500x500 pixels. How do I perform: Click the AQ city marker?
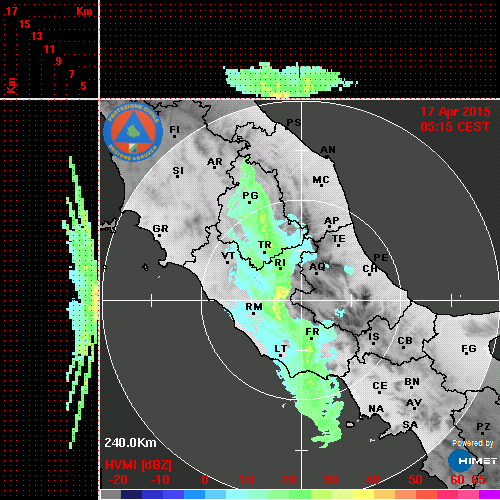pos(316,274)
